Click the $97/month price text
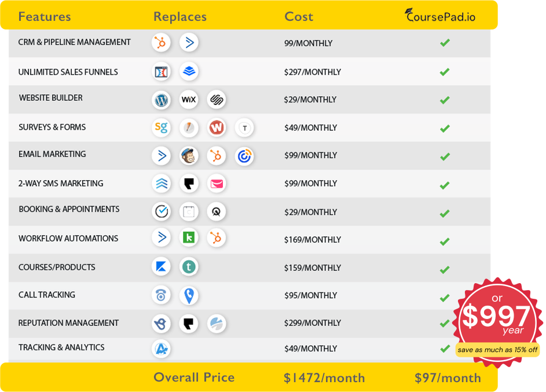Viewport: 546px width, 392px height. point(448,378)
